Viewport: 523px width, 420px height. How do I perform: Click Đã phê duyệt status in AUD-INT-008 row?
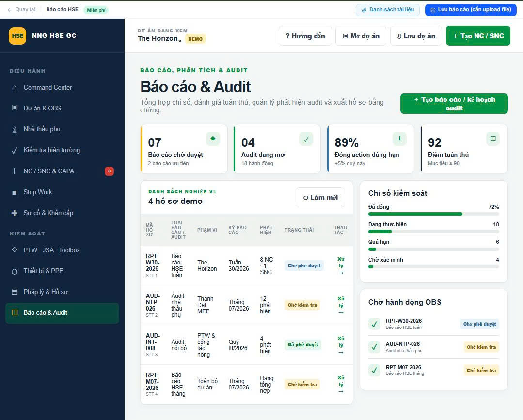click(x=303, y=344)
